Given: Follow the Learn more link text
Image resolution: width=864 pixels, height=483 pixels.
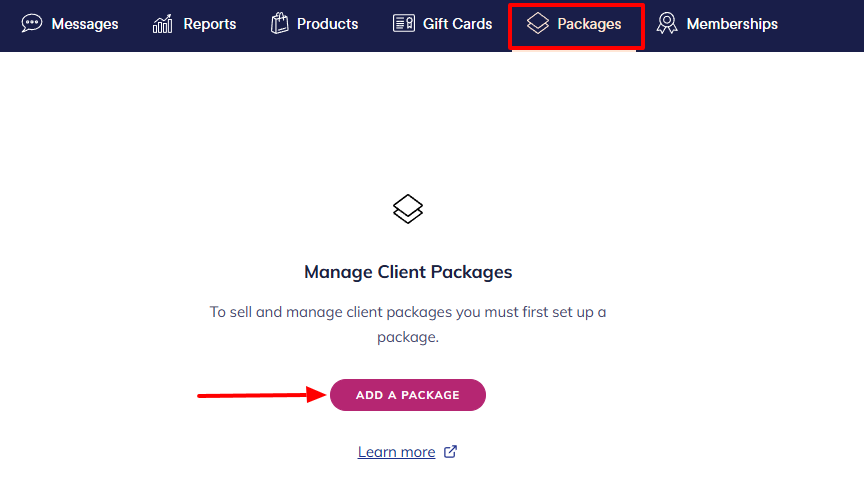Looking at the screenshot, I should point(396,452).
